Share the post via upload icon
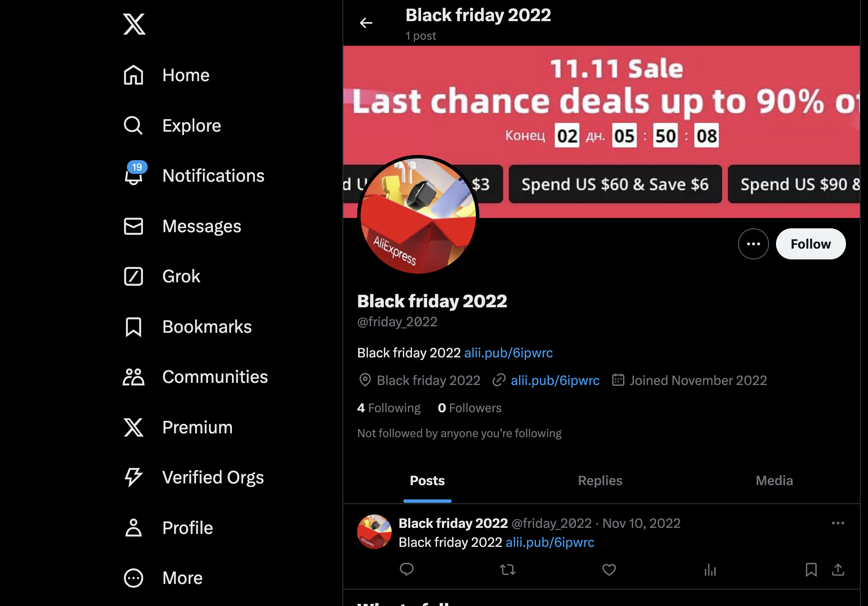 (838, 570)
